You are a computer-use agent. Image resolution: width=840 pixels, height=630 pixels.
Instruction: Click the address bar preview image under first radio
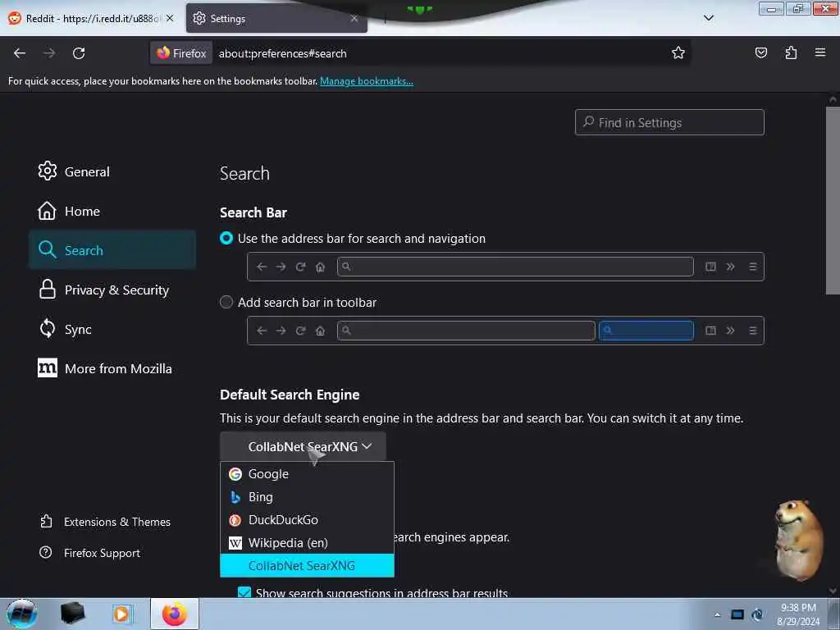505,267
